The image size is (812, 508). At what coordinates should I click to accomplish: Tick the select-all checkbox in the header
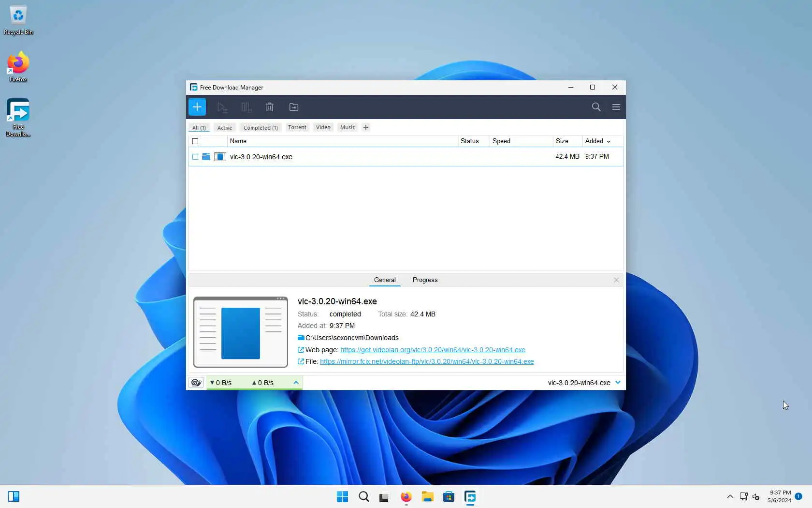click(195, 141)
